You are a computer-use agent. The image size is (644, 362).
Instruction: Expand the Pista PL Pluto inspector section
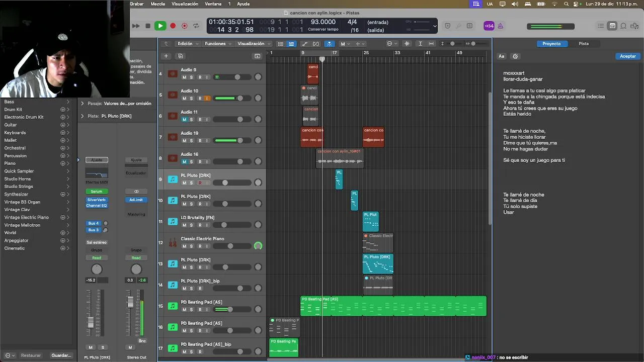tap(83, 116)
